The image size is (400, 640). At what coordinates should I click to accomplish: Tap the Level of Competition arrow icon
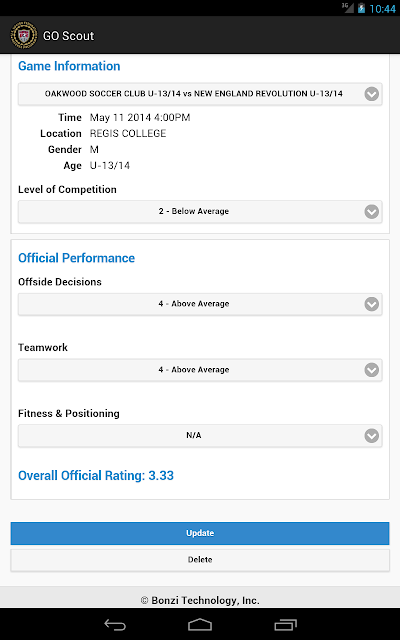coord(371,211)
